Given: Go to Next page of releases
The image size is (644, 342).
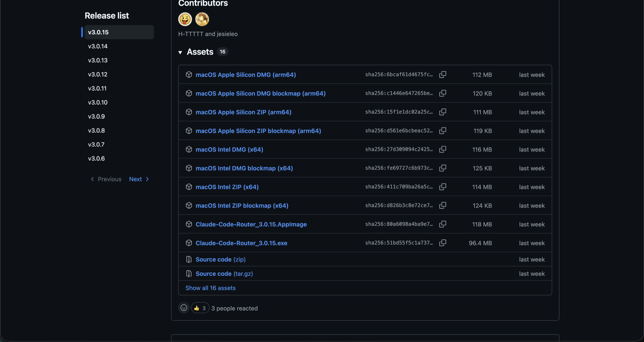Looking at the screenshot, I should point(139,179).
